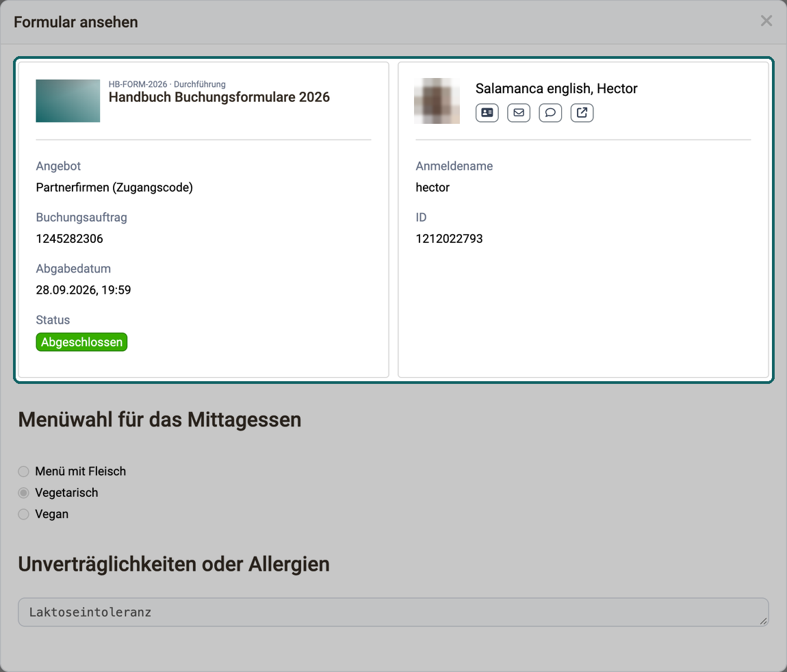This screenshot has height=672, width=787.
Task: Click heading Unverträglichkeiten oder Allergien
Action: (174, 564)
